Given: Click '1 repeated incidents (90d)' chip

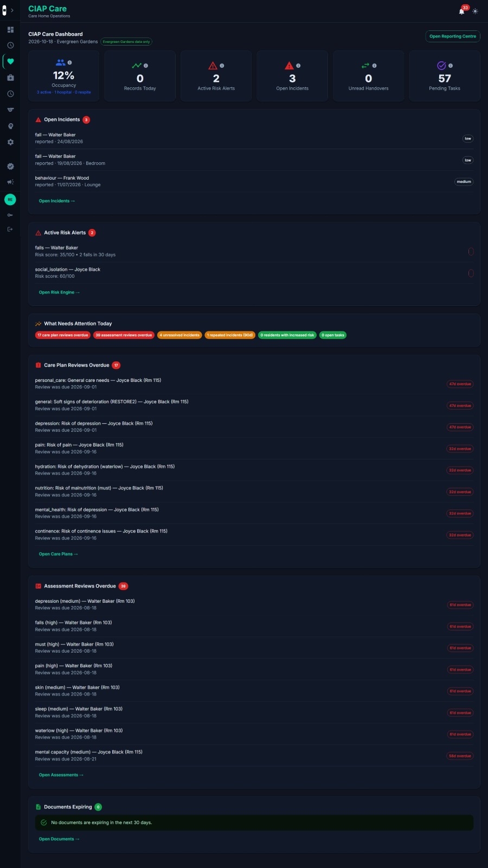Looking at the screenshot, I should click(230, 335).
